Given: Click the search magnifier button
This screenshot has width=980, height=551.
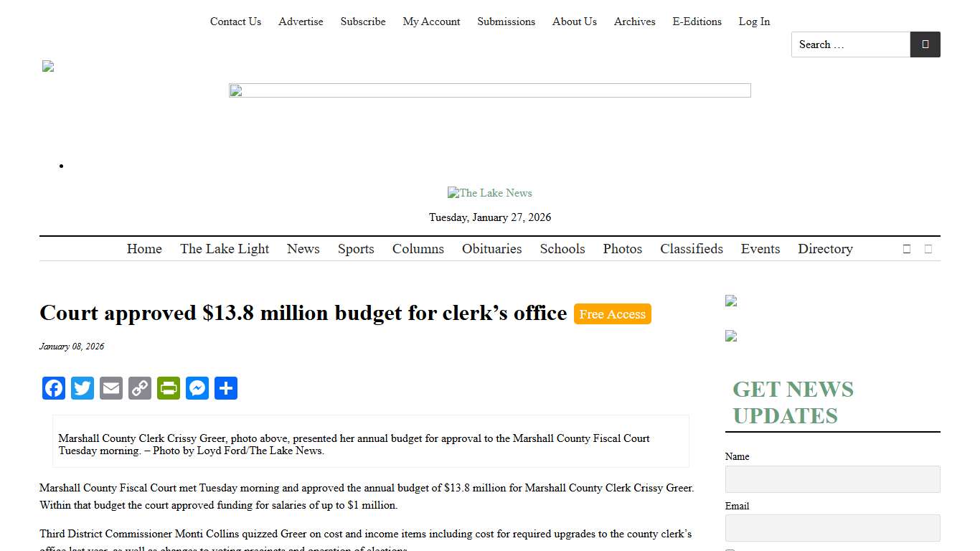Looking at the screenshot, I should click(x=925, y=44).
